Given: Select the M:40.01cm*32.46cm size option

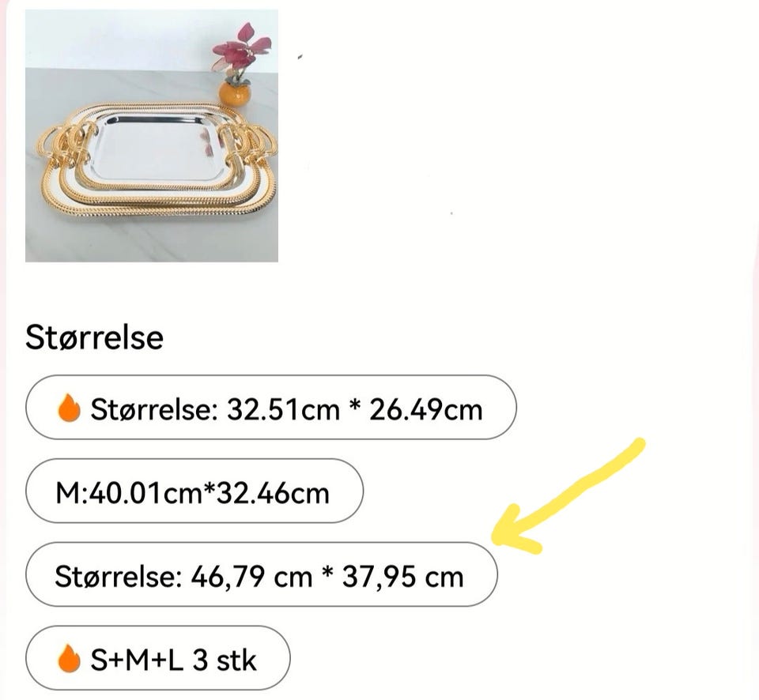Looking at the screenshot, I should [x=194, y=491].
